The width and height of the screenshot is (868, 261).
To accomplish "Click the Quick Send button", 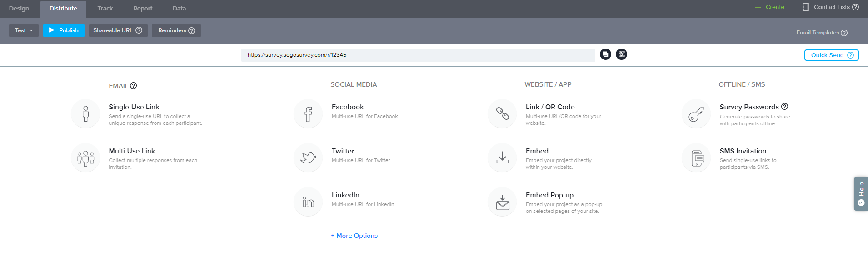I will (x=831, y=55).
